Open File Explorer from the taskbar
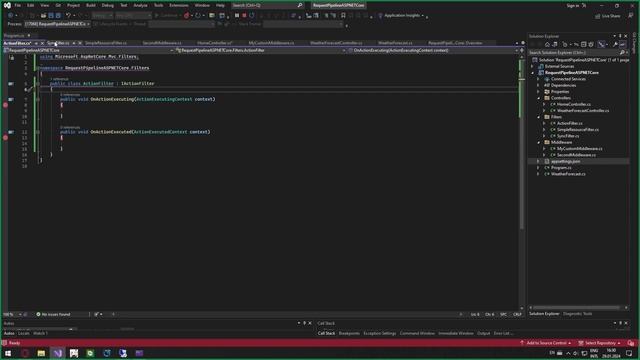This screenshot has height=360, width=640. [41, 353]
